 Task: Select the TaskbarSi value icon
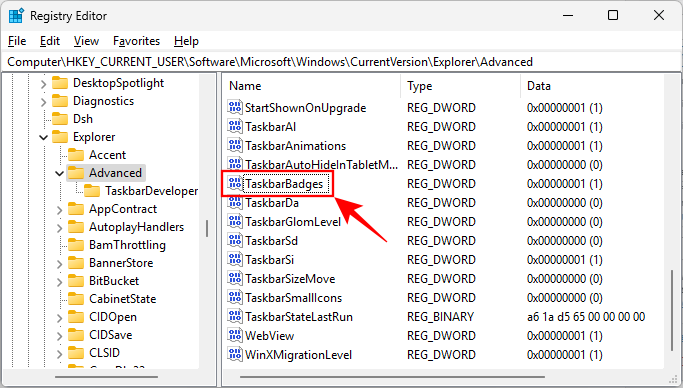(x=235, y=260)
